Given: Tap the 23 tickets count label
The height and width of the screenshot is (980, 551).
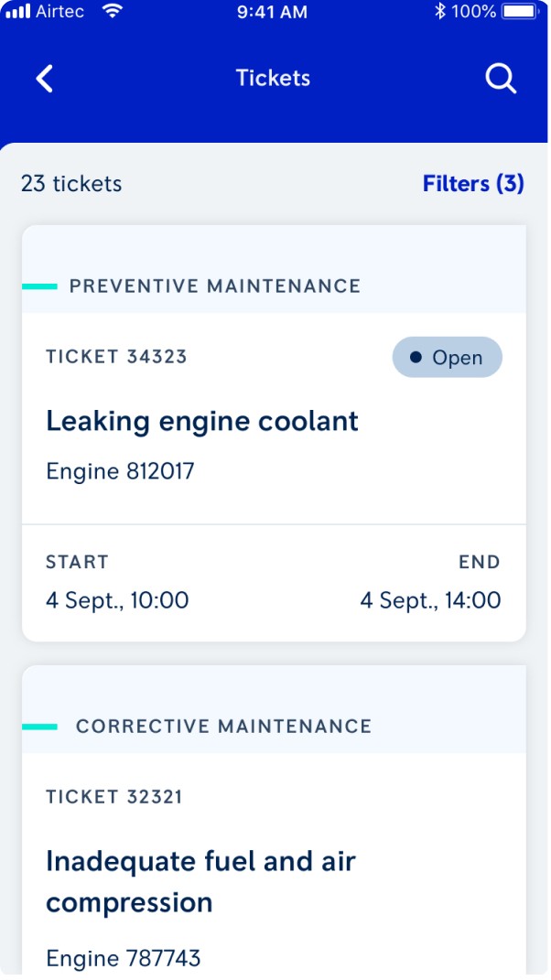Looking at the screenshot, I should [x=71, y=184].
